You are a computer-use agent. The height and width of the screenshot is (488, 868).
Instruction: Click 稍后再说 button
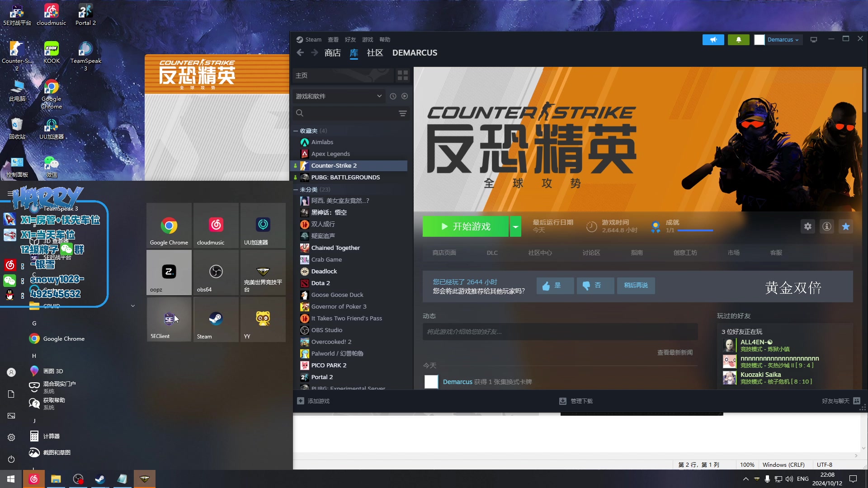click(x=636, y=286)
